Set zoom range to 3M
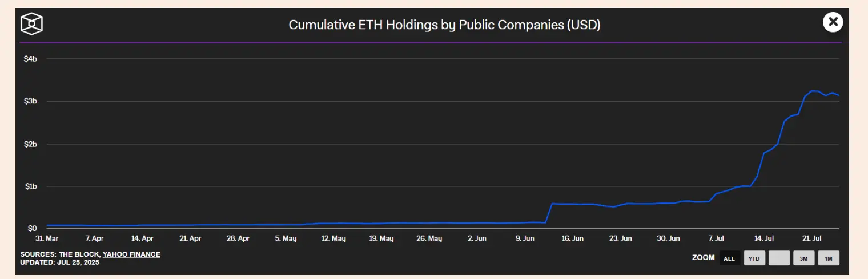Screen dimensions: 868x279 (803, 258)
